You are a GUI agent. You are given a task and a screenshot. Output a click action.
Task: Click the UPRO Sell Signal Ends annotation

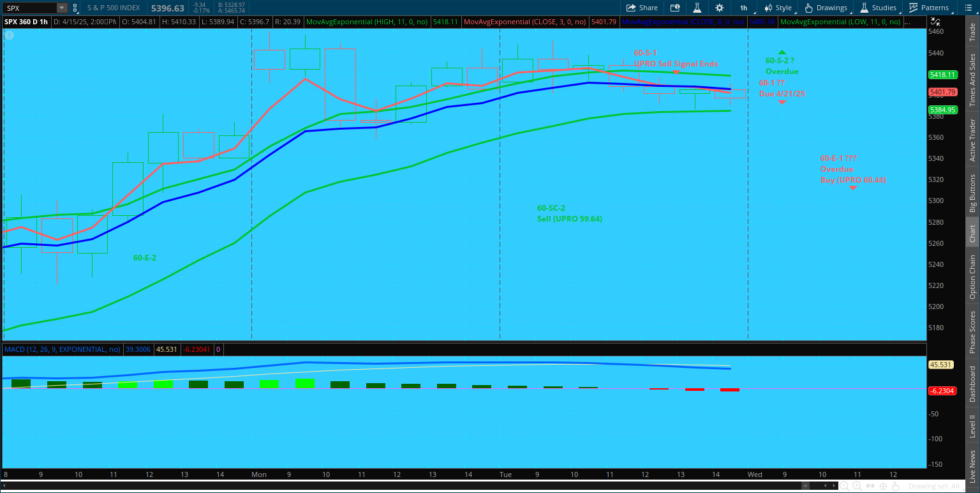point(676,64)
